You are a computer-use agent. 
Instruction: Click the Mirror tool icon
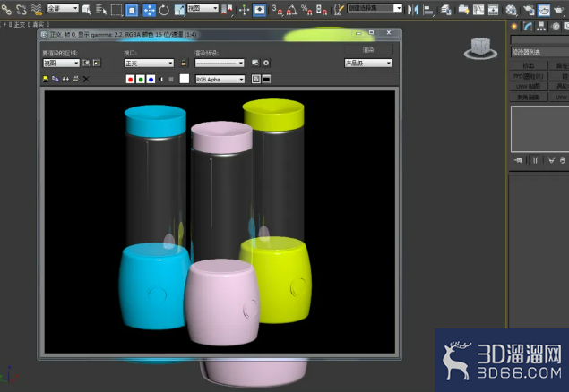click(412, 10)
